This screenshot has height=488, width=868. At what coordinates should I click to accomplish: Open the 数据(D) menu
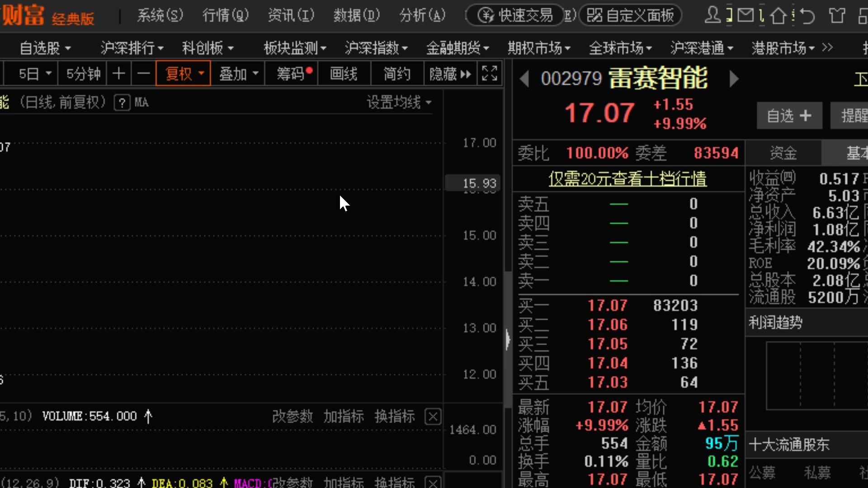click(x=357, y=15)
